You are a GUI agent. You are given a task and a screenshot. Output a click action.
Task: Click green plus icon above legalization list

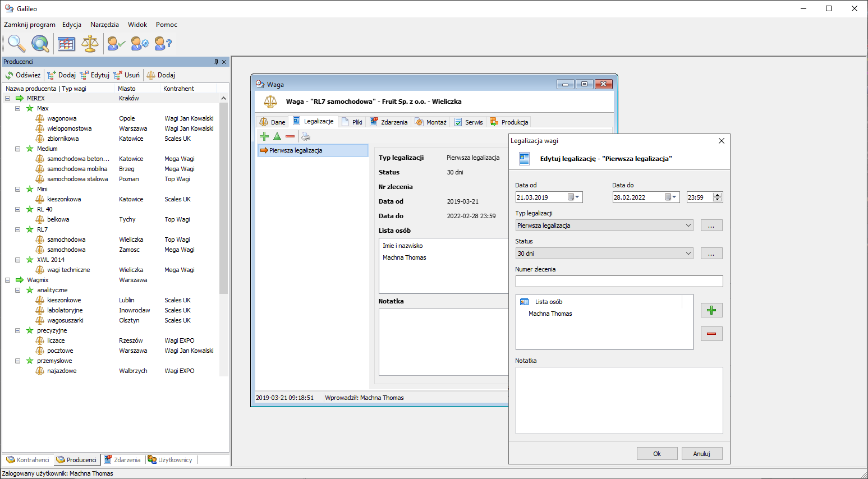264,136
